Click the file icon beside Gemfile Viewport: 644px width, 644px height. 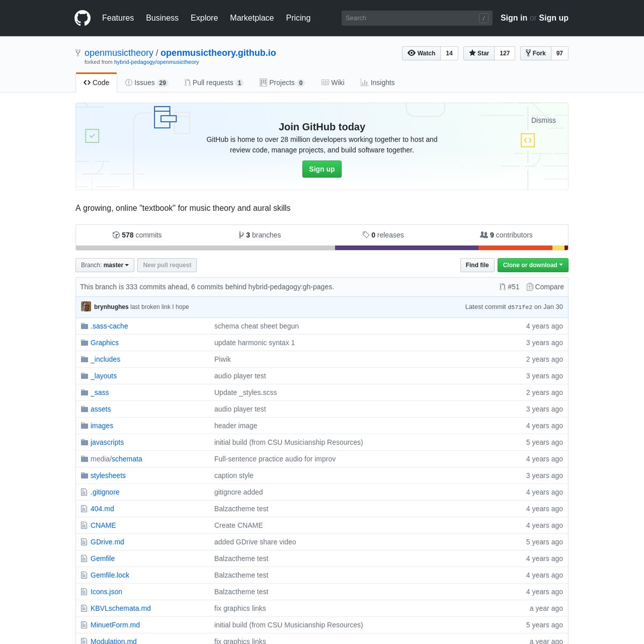(x=84, y=559)
